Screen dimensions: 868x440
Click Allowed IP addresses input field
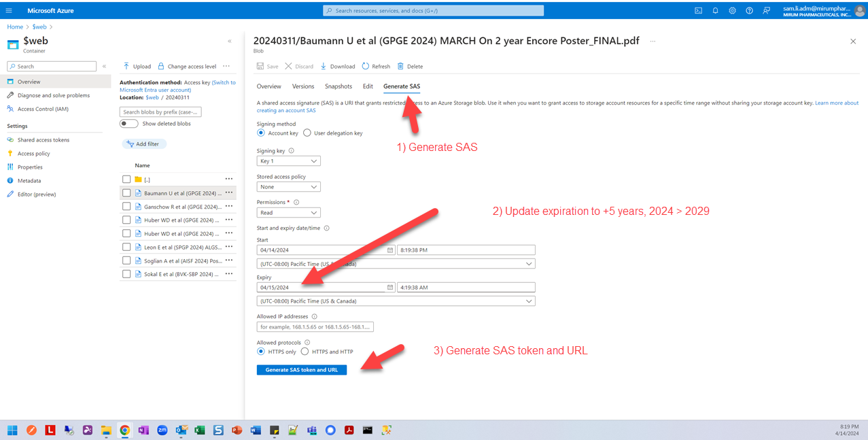315,327
